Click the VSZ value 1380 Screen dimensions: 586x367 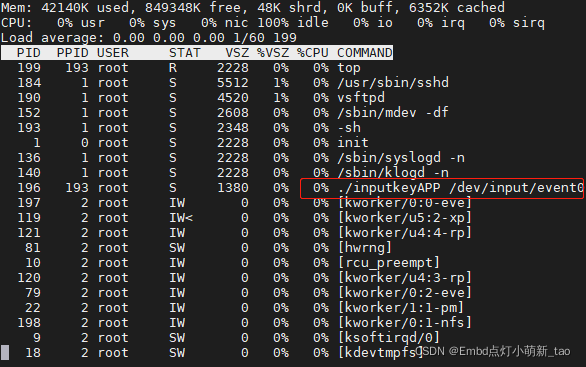click(233, 188)
